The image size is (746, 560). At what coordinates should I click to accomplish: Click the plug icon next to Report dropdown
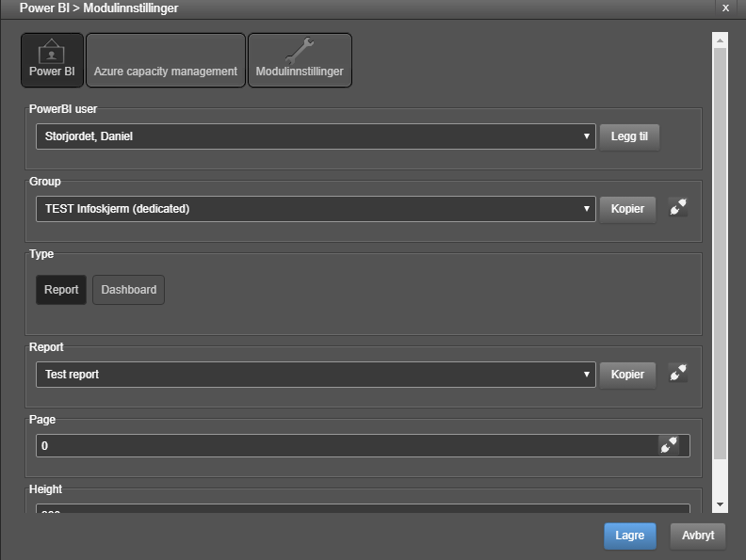pyautogui.click(x=678, y=373)
